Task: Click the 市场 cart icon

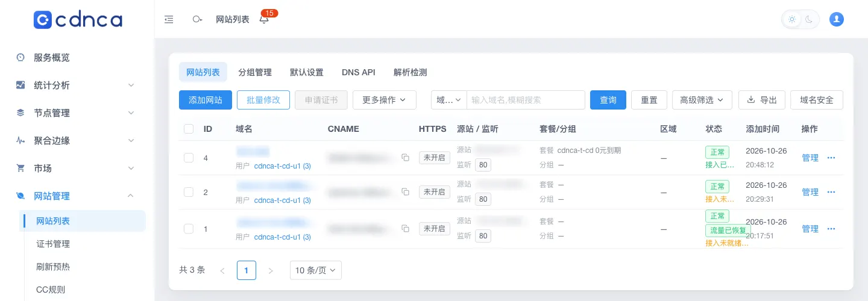Action: click(x=20, y=169)
